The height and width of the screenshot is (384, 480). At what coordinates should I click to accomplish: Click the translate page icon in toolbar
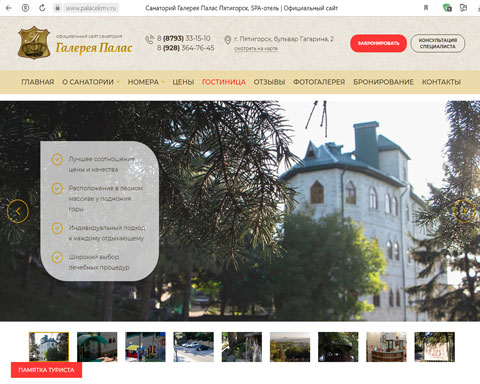tap(463, 8)
